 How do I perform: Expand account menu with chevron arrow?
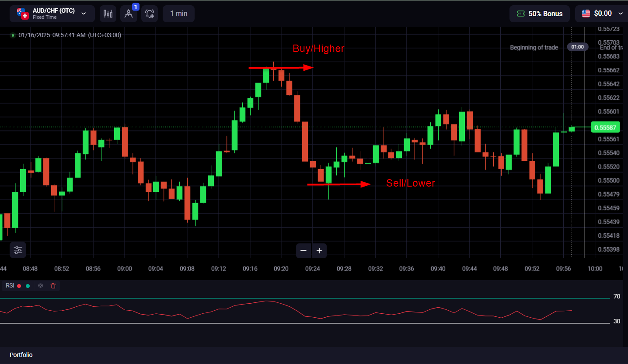point(621,14)
